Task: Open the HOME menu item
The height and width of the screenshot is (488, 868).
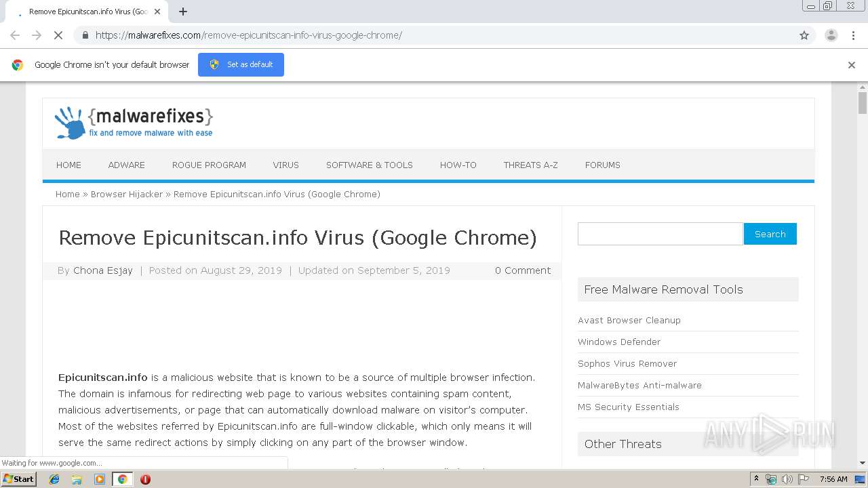Action: click(x=68, y=165)
